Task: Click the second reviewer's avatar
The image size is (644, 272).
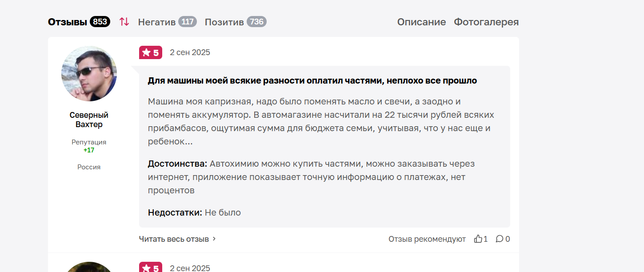Action: tap(89, 267)
